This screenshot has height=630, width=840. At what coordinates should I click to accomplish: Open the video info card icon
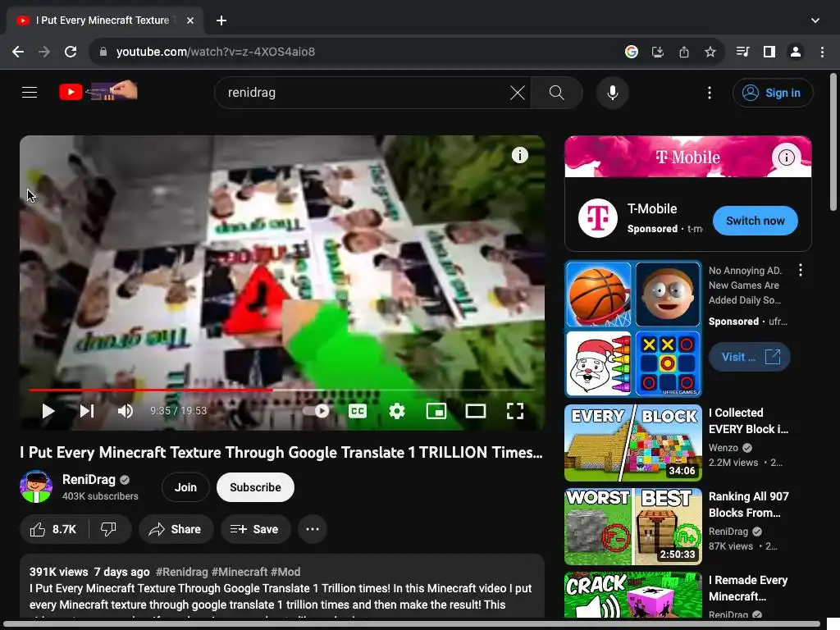pos(519,155)
